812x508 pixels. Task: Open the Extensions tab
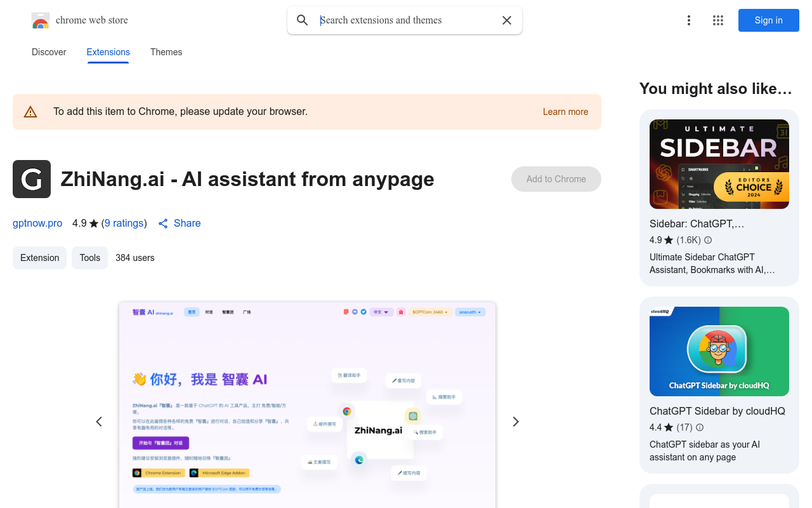click(x=108, y=52)
